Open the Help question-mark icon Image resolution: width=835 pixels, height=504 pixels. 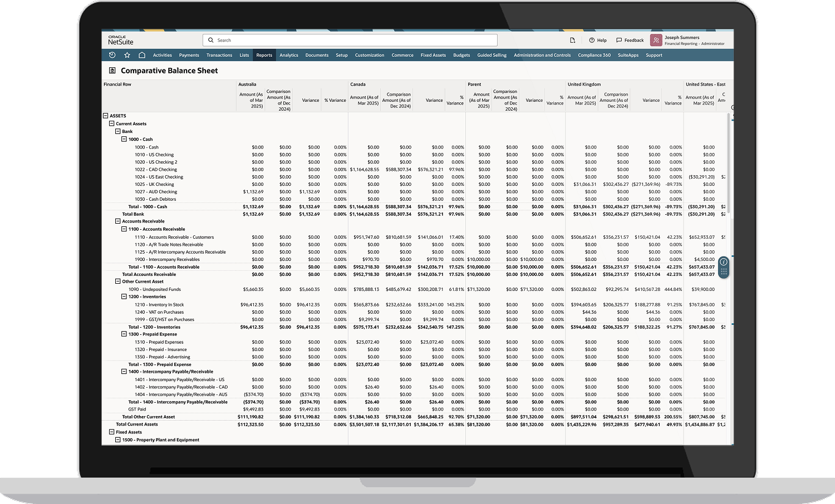click(592, 40)
